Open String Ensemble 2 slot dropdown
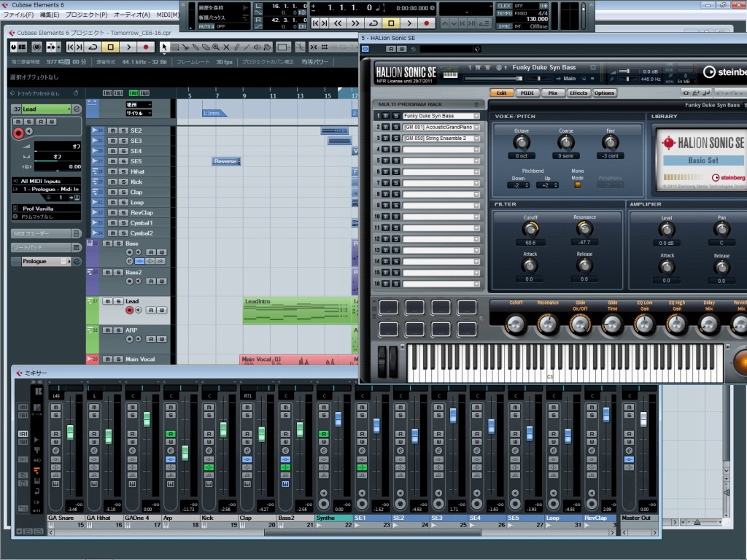 (476, 138)
